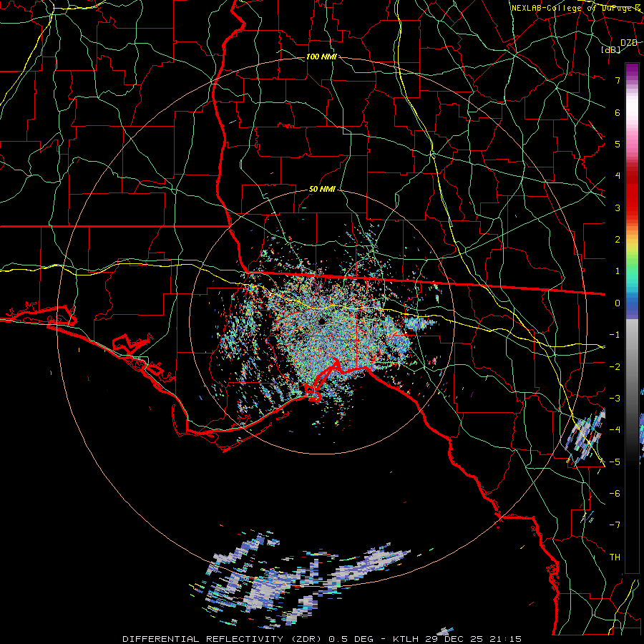Click the red section of the color bar

point(632,193)
